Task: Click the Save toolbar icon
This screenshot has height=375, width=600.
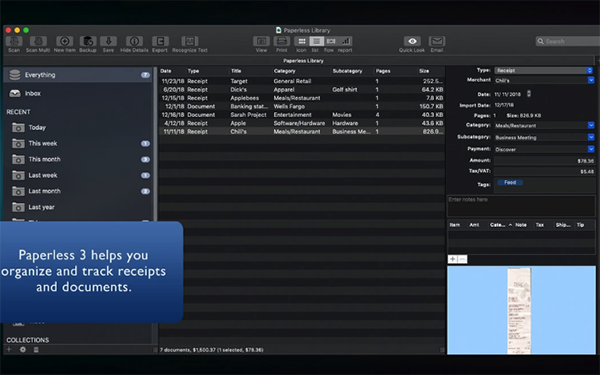Action: (x=108, y=41)
